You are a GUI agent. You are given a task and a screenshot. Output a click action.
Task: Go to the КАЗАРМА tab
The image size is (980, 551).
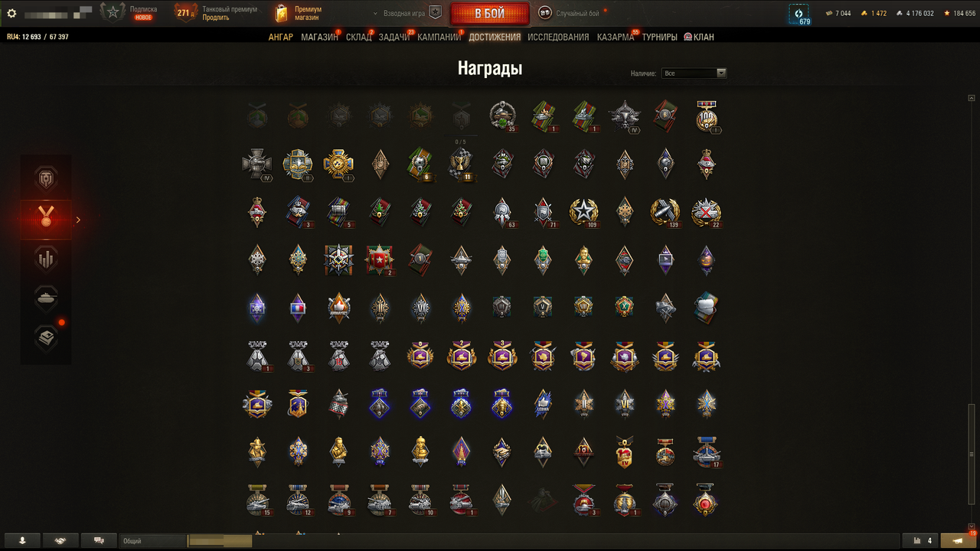coord(616,37)
